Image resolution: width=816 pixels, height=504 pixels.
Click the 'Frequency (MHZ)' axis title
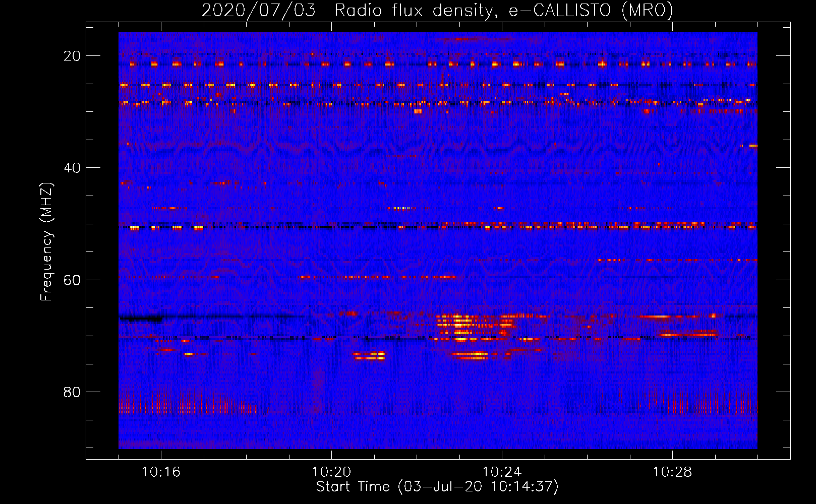coord(47,242)
